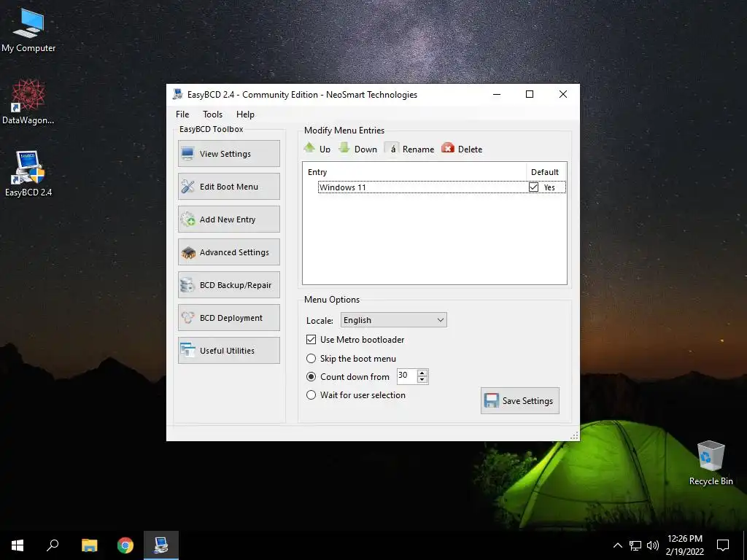Select Count down from option

click(x=311, y=377)
